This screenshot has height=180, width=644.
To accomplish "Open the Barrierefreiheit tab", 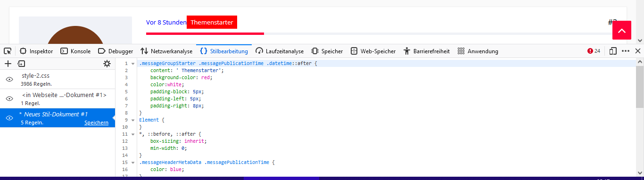I will click(427, 51).
